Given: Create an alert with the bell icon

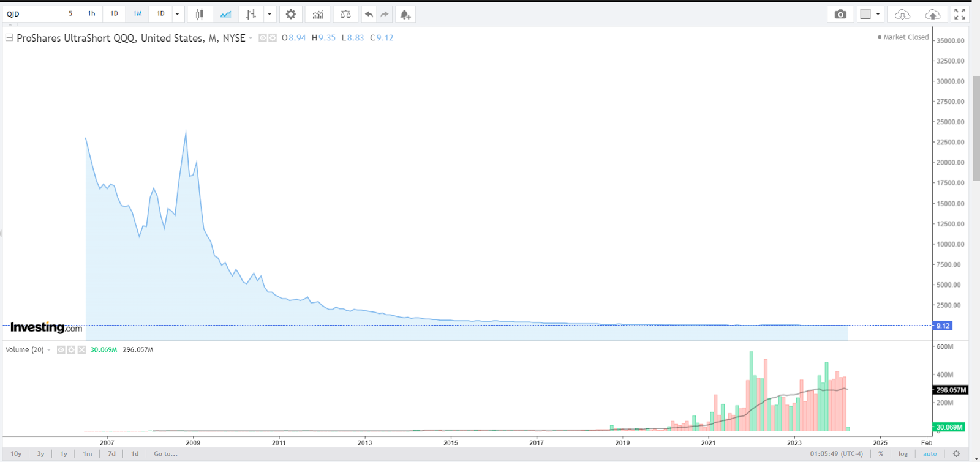Looking at the screenshot, I should (x=405, y=14).
